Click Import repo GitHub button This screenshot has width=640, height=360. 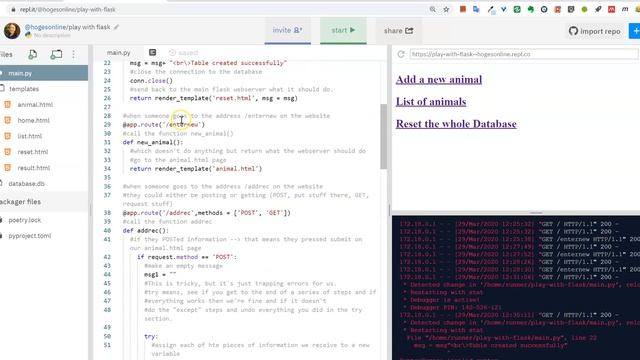click(595, 31)
